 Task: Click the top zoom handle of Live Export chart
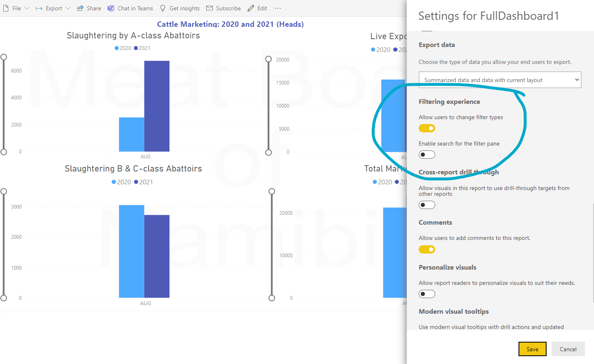point(269,59)
